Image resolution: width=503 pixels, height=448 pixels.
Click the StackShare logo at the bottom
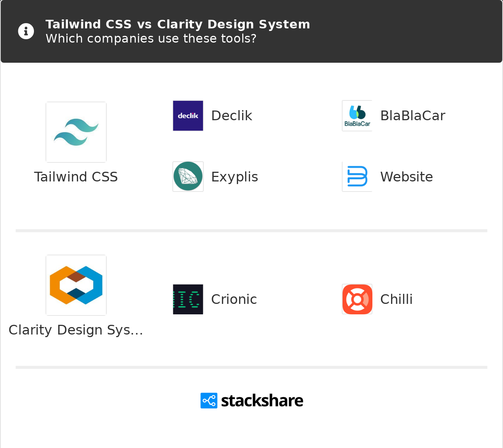[x=209, y=400]
